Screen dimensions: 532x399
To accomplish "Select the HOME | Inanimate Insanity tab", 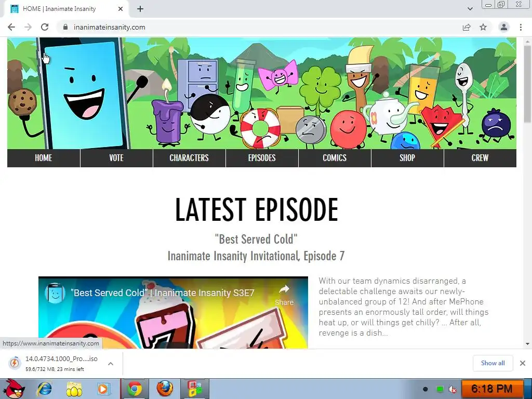I will click(67, 9).
